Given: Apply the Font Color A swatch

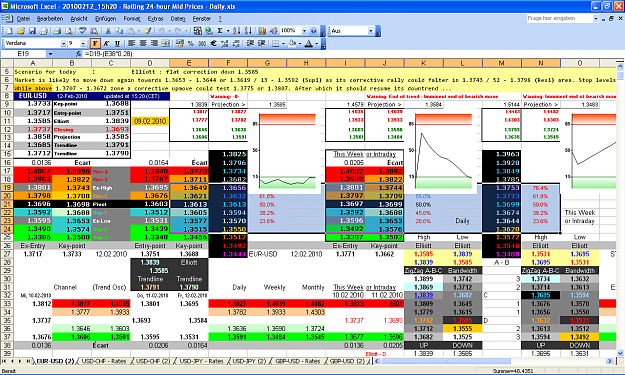Looking at the screenshot, I should click(x=309, y=43).
